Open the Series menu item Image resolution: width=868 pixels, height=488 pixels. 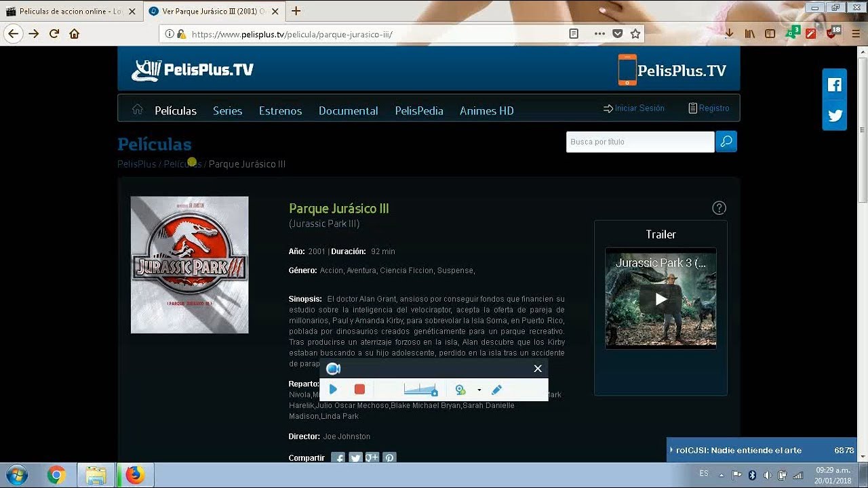pos(227,110)
